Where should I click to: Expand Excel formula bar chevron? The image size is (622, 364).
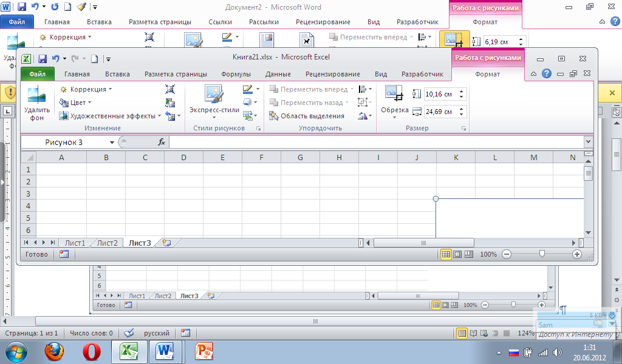588,141
